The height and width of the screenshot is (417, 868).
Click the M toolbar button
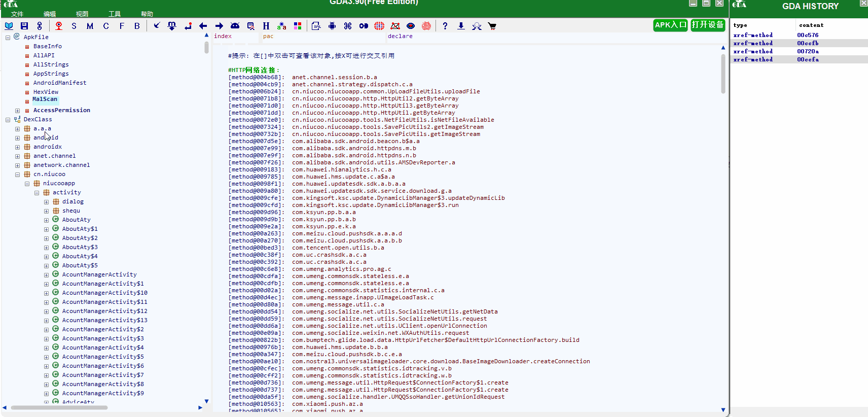tap(90, 26)
